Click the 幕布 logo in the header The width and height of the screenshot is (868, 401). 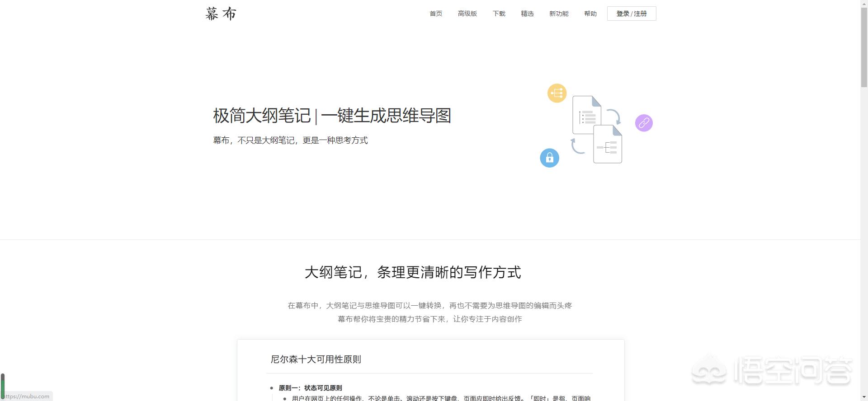pos(221,14)
